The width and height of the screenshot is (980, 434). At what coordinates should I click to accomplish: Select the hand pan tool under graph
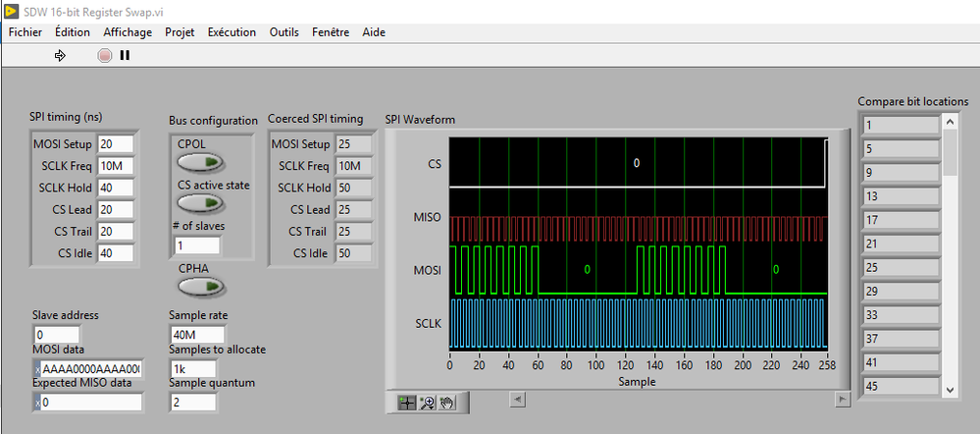(x=446, y=402)
